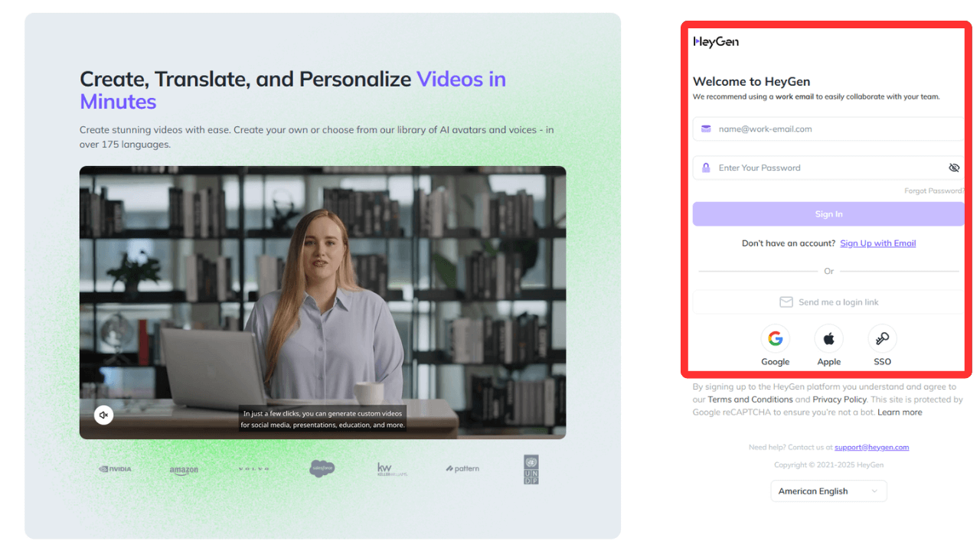Click the UNDP logo

531,469
